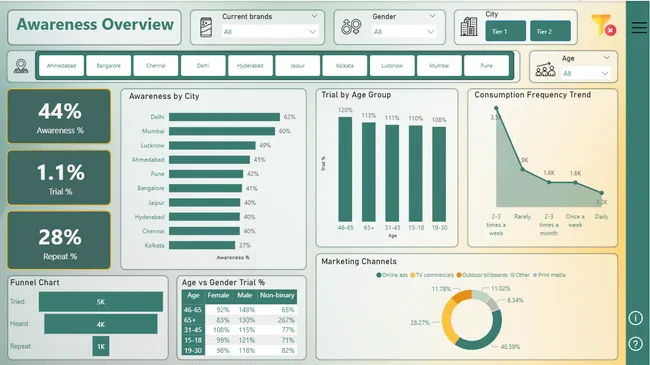Select the Hyderabad city slicer
Image resolution: width=650 pixels, height=365 pixels.
click(250, 66)
